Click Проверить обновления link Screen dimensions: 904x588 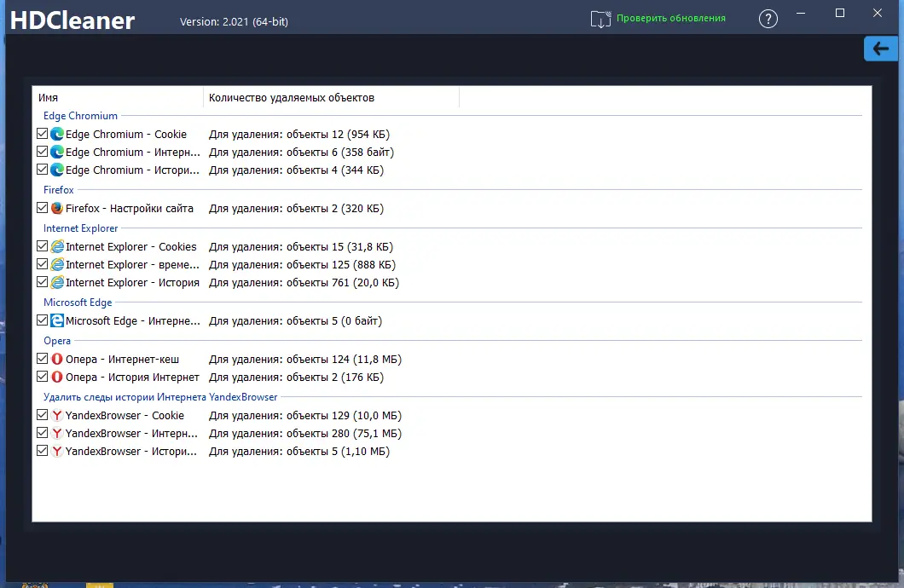tap(671, 19)
